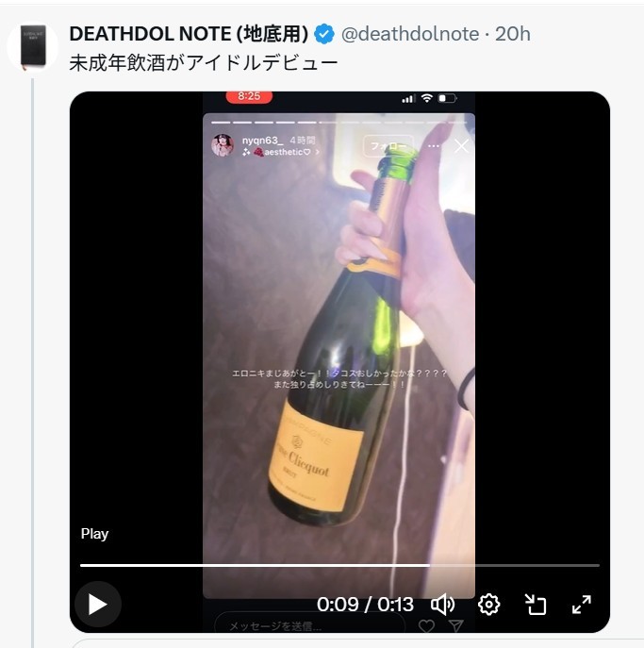Screen dimensions: 644x648
Task: Open story three-dot options menu
Action: coord(434,146)
